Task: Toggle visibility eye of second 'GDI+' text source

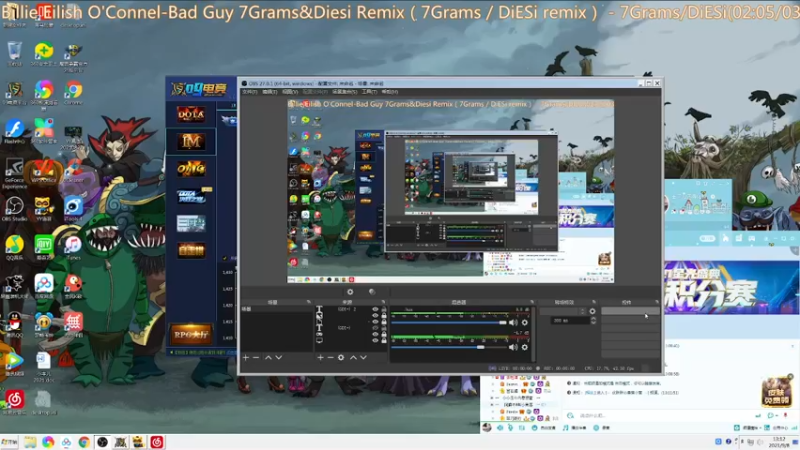Action: click(x=376, y=328)
